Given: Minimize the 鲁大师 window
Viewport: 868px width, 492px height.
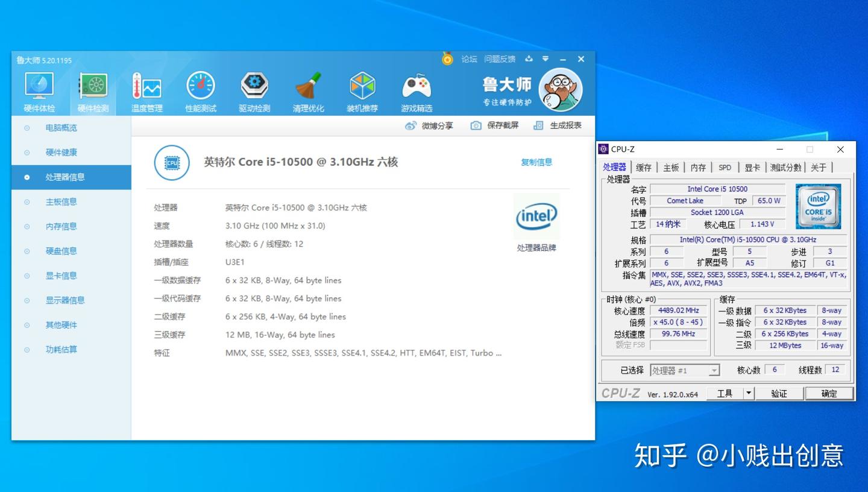Looking at the screenshot, I should [x=563, y=59].
